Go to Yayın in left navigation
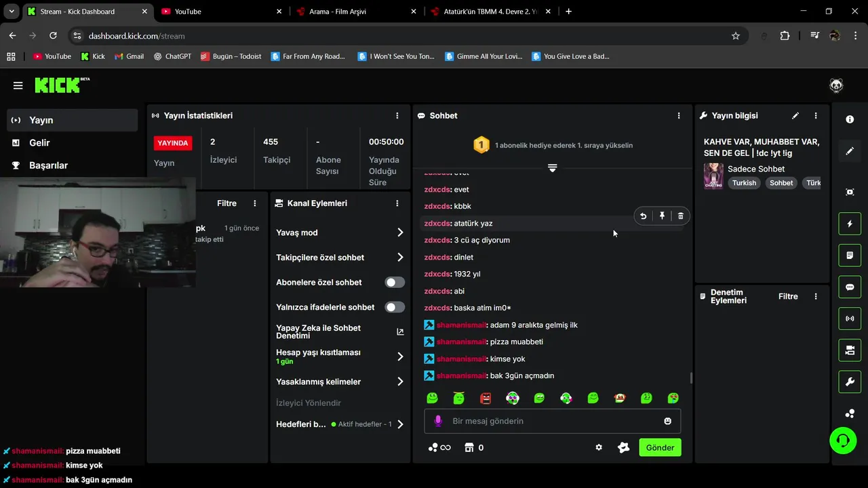This screenshot has width=868, height=488. 72,120
